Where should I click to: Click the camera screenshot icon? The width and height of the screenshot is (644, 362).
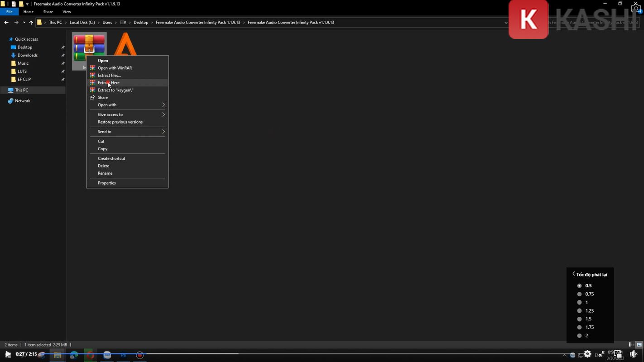point(636,9)
